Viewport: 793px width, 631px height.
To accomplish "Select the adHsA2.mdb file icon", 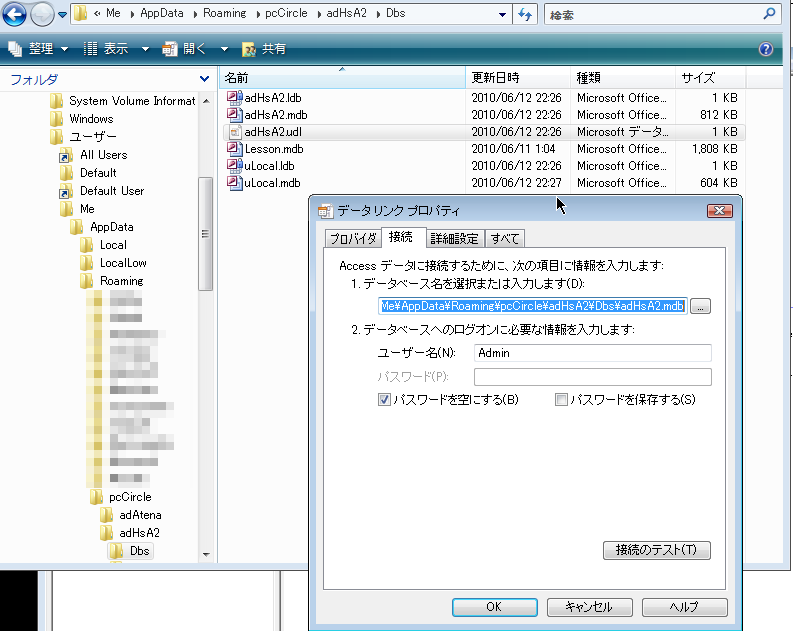I will point(234,115).
